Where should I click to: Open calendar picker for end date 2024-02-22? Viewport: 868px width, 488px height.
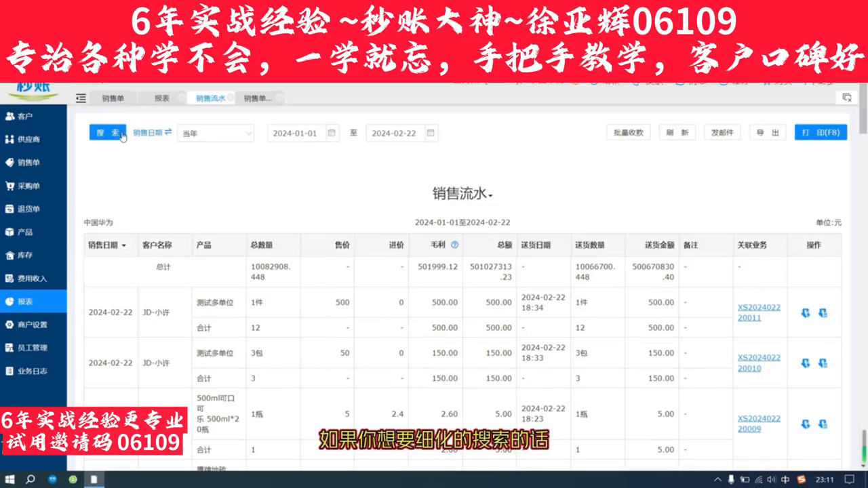tap(430, 133)
